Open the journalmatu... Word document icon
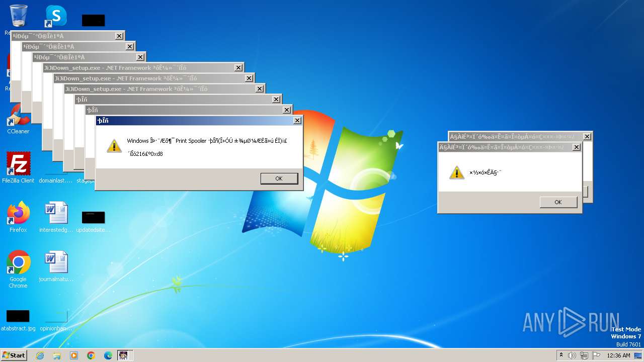Image resolution: width=644 pixels, height=362 pixels. 56,266
